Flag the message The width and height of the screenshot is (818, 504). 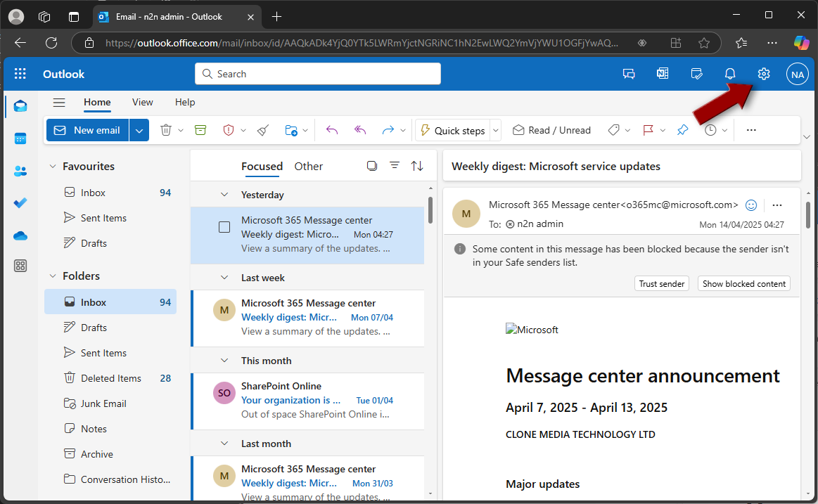tap(648, 130)
